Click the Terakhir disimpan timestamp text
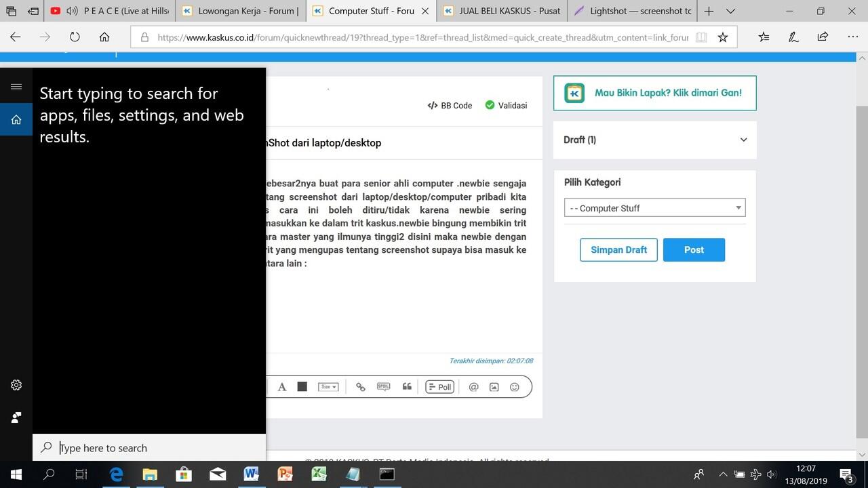Viewport: 868px width, 488px height. point(491,361)
